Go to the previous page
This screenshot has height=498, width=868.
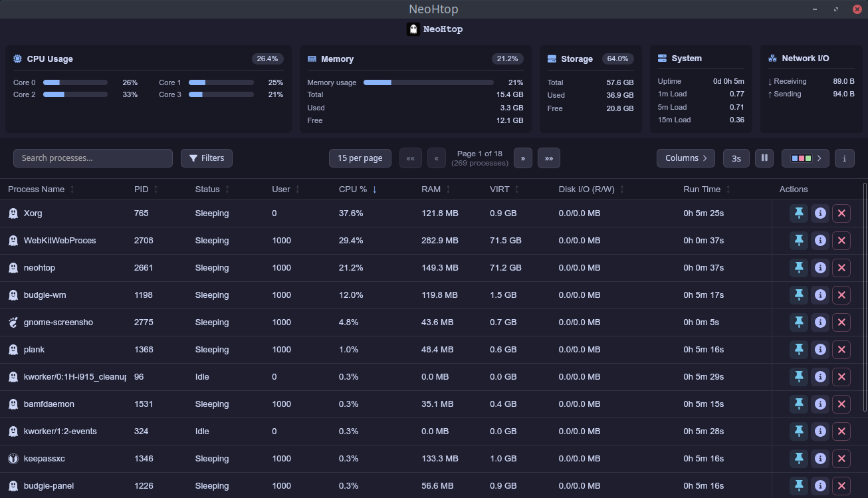point(437,158)
